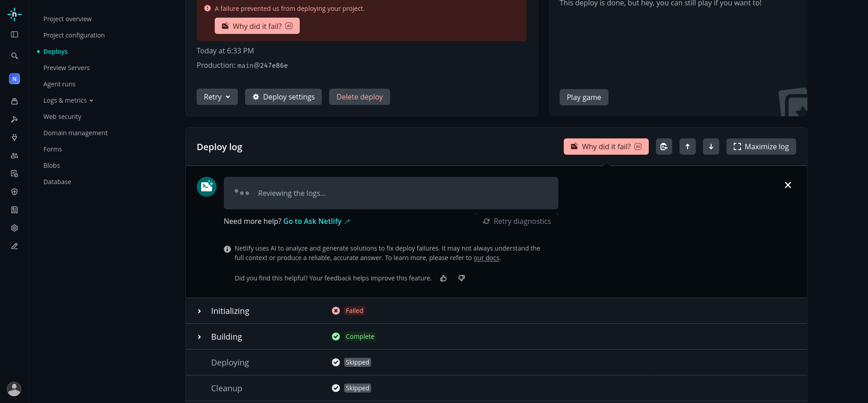Click the Failed status badge

pyautogui.click(x=354, y=311)
